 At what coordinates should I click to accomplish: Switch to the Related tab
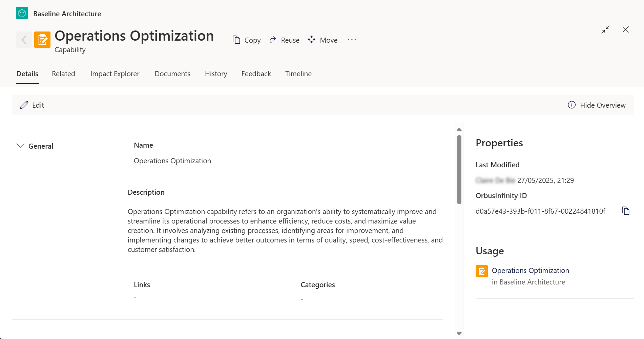click(63, 74)
